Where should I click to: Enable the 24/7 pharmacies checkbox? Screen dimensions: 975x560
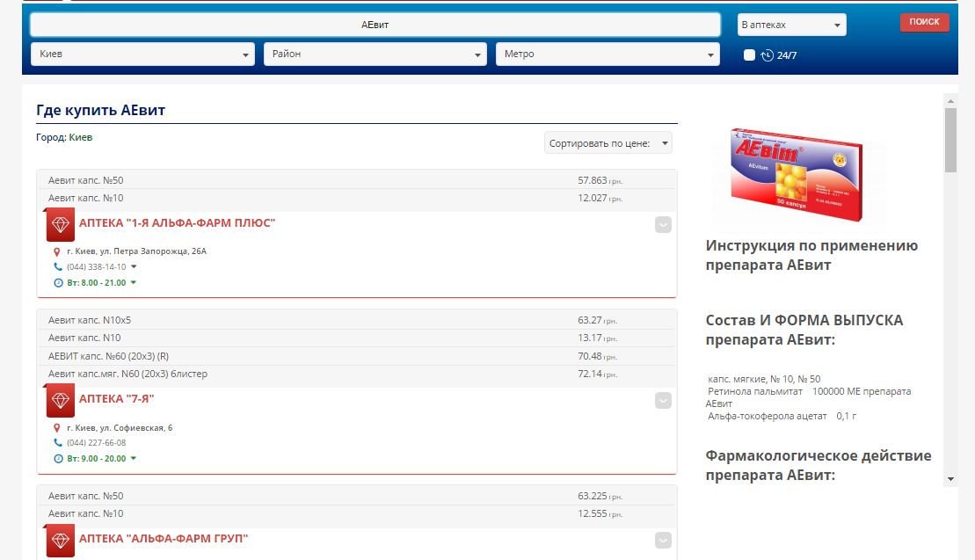coord(749,55)
